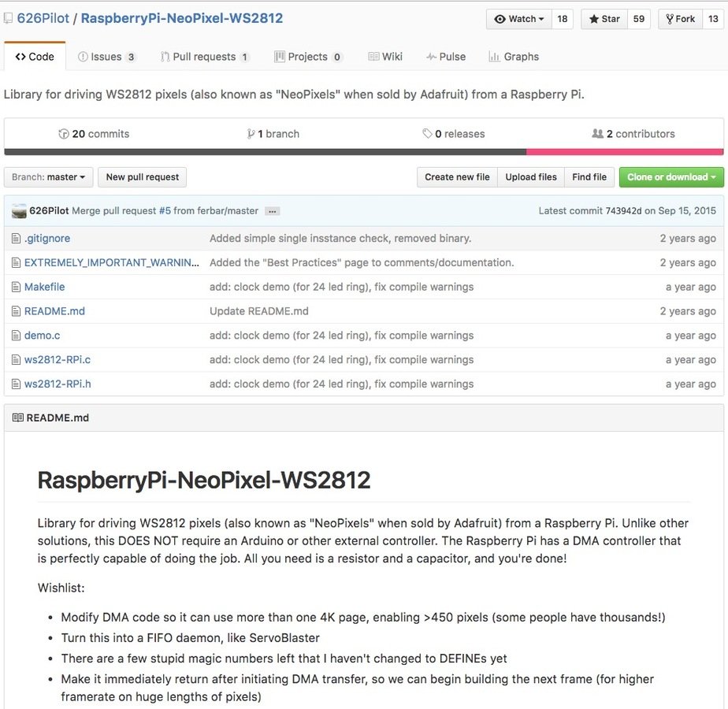Screen dimensions: 728x709
Task: Open the Watch dropdown menu
Action: [x=519, y=19]
